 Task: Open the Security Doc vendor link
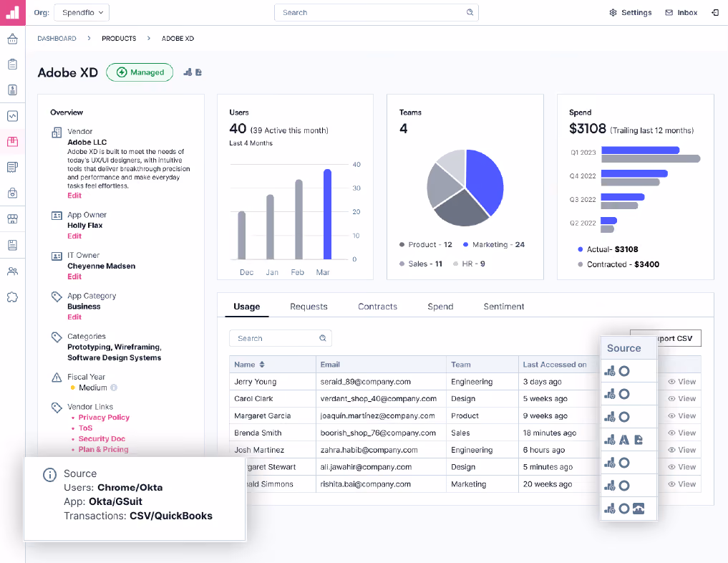tap(102, 438)
